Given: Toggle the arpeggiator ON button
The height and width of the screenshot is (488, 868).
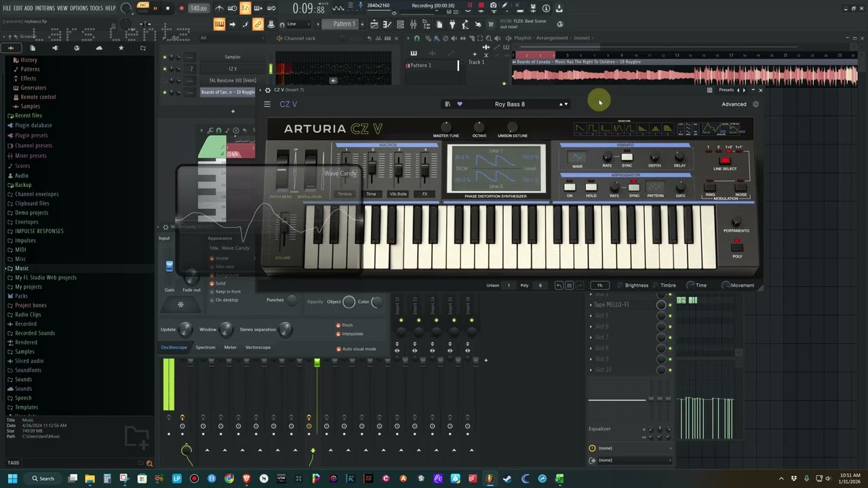Looking at the screenshot, I should (570, 187).
